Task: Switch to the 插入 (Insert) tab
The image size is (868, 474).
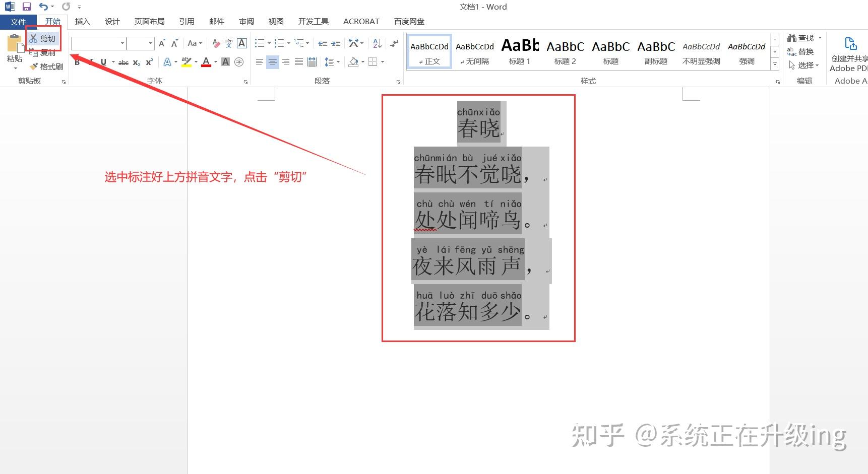Action: click(x=82, y=21)
